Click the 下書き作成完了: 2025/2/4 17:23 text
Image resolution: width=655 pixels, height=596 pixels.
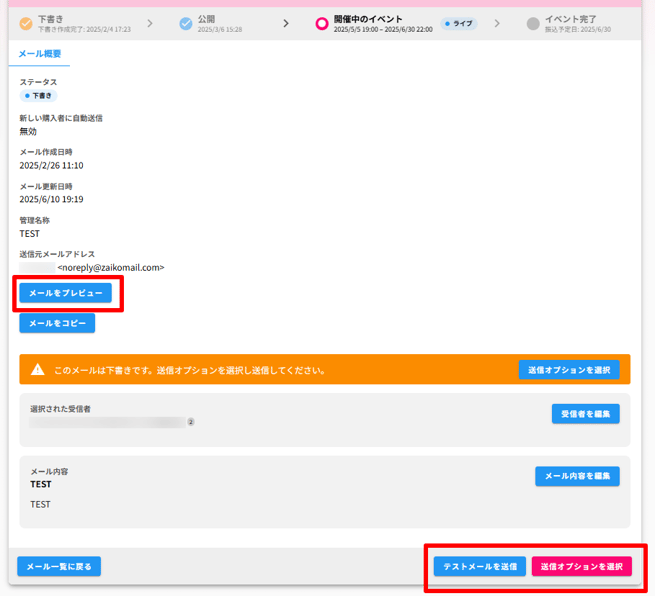(x=84, y=30)
